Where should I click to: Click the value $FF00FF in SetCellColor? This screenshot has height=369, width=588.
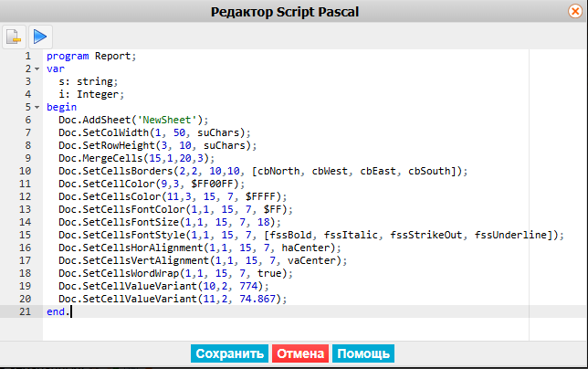click(212, 184)
